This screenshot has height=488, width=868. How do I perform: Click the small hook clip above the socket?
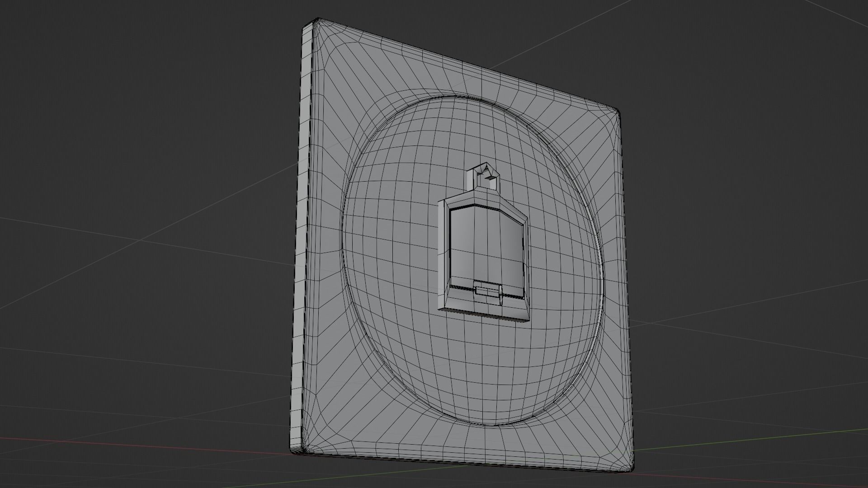484,177
